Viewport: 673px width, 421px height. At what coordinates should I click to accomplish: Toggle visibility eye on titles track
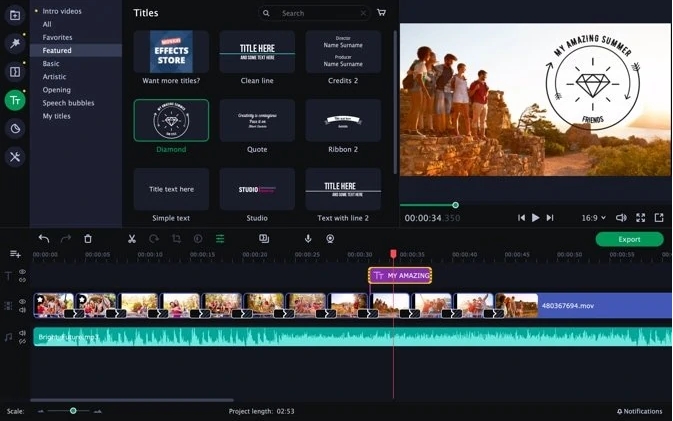(22, 272)
